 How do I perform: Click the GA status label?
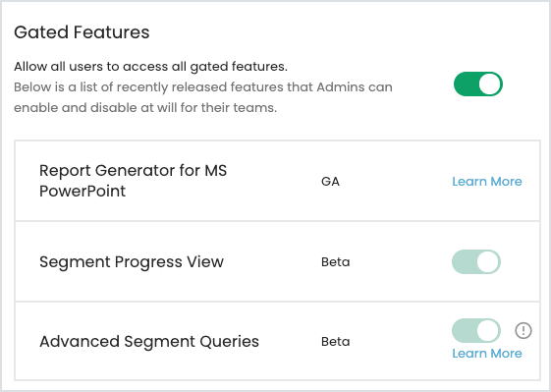click(x=330, y=182)
